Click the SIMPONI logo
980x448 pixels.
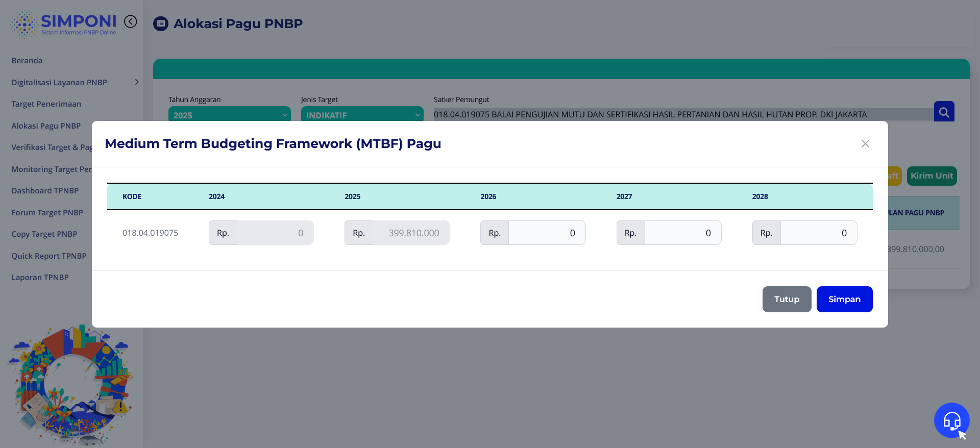point(64,24)
